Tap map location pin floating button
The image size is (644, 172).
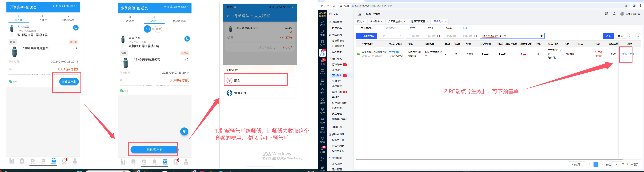click(x=184, y=131)
